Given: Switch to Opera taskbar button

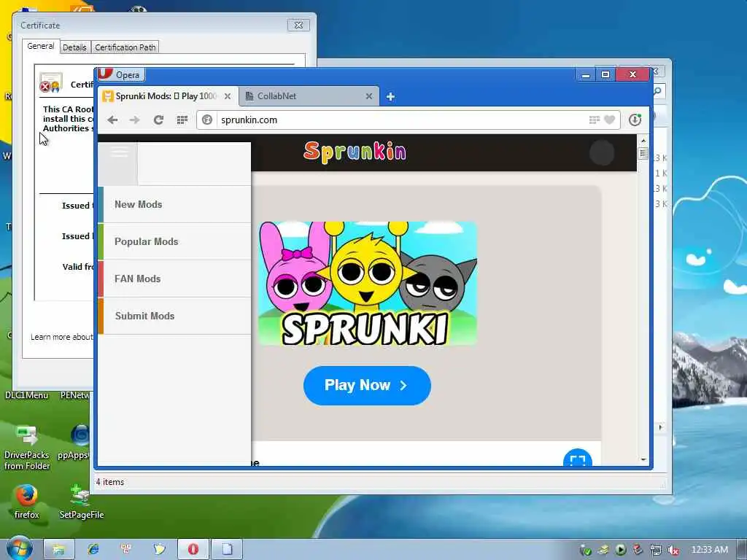Looking at the screenshot, I should click(x=193, y=549).
